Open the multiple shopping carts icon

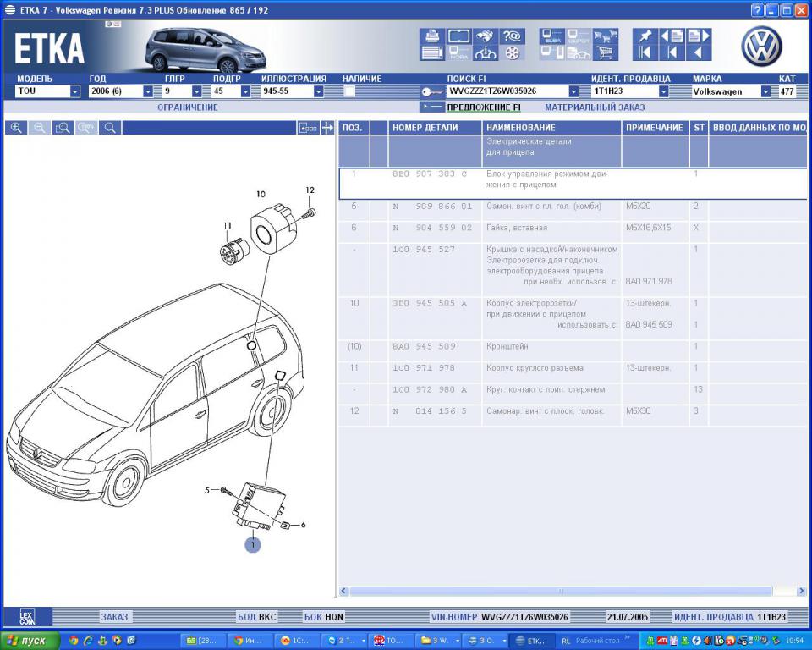(x=606, y=36)
